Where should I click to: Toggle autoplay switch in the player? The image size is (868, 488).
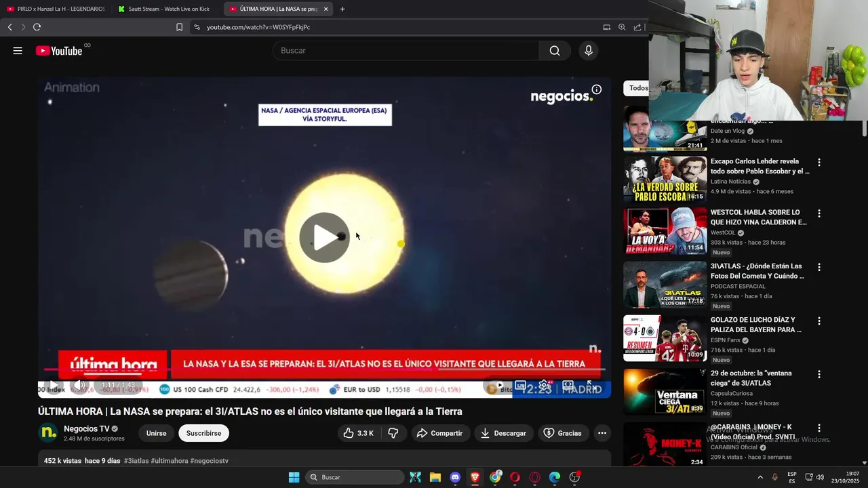point(497,385)
